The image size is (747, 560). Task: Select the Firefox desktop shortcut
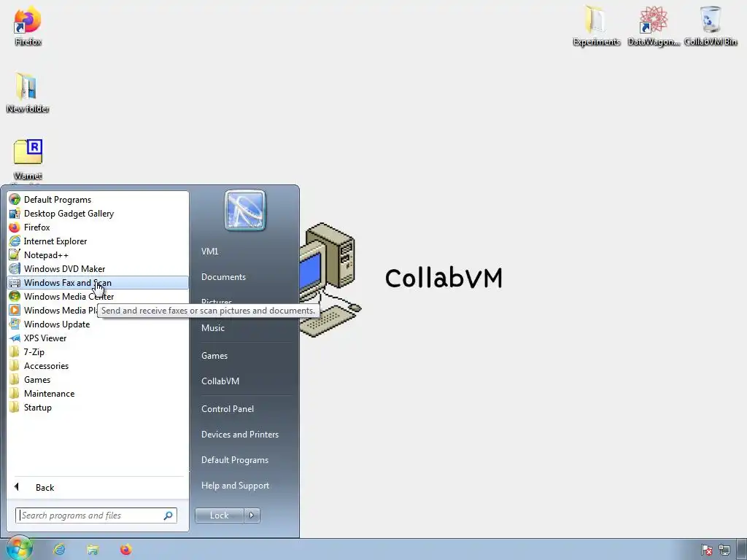point(28,26)
